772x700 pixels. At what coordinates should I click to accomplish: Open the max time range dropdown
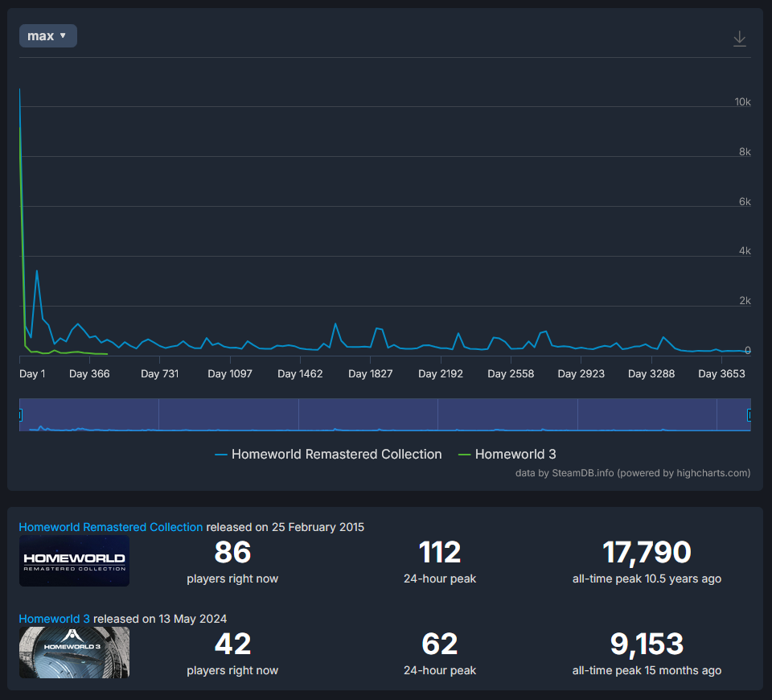click(x=47, y=36)
